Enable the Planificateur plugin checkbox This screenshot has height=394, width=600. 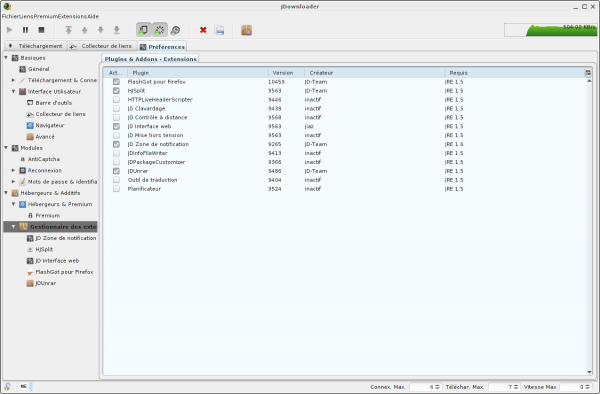(116, 189)
